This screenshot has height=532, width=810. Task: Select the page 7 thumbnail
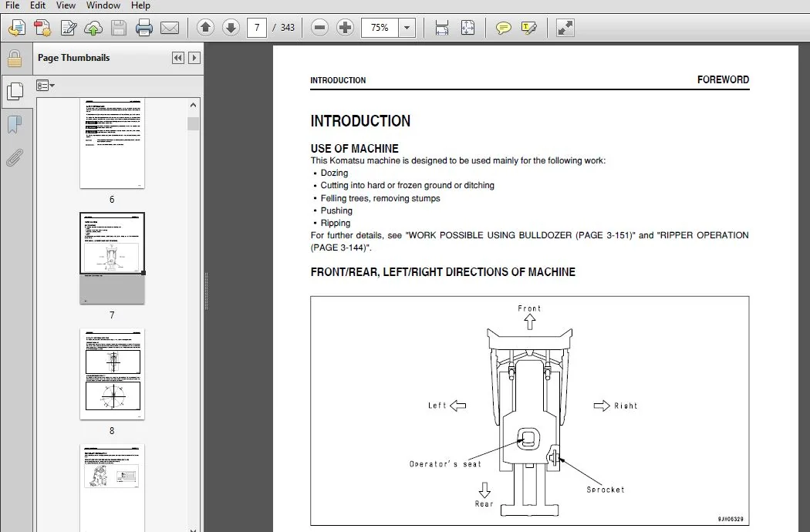112,258
